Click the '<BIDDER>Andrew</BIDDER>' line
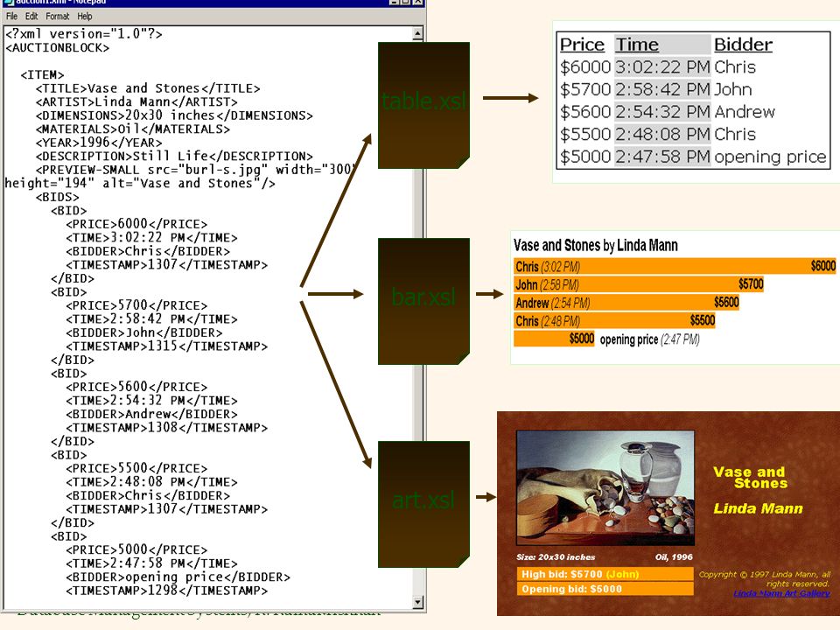840x630 pixels. click(x=151, y=414)
